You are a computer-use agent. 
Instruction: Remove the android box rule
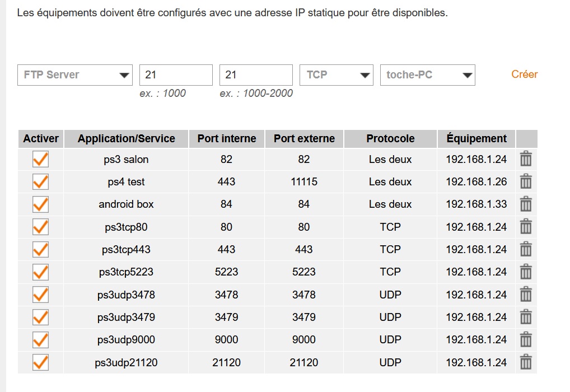coord(526,204)
